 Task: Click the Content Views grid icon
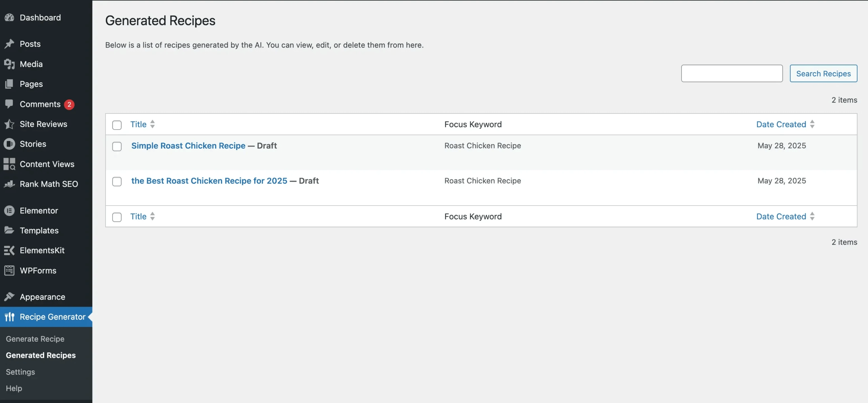[x=9, y=164]
